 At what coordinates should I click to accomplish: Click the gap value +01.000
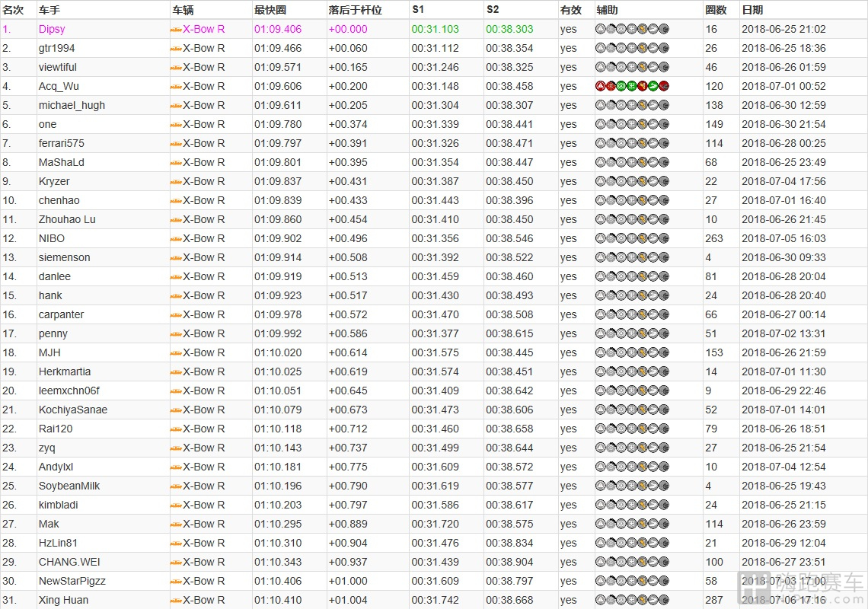(x=348, y=582)
